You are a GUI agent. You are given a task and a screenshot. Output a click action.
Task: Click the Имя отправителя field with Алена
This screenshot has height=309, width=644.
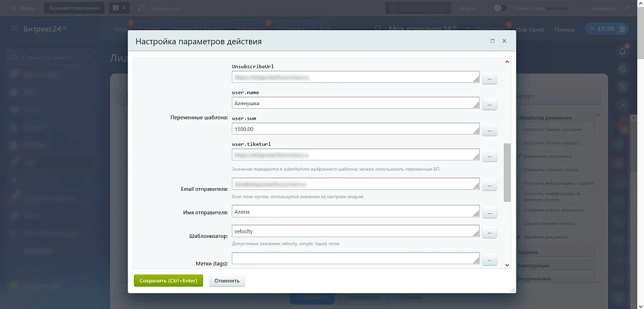tap(356, 211)
